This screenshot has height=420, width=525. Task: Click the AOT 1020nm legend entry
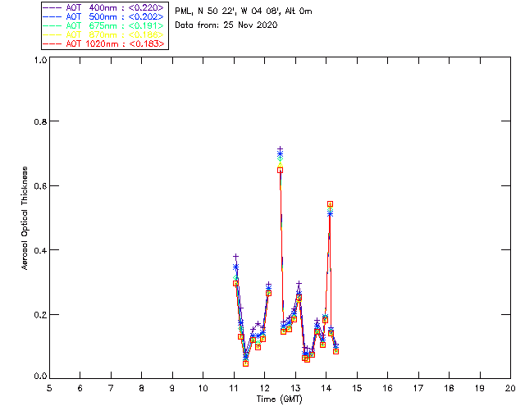click(x=105, y=43)
